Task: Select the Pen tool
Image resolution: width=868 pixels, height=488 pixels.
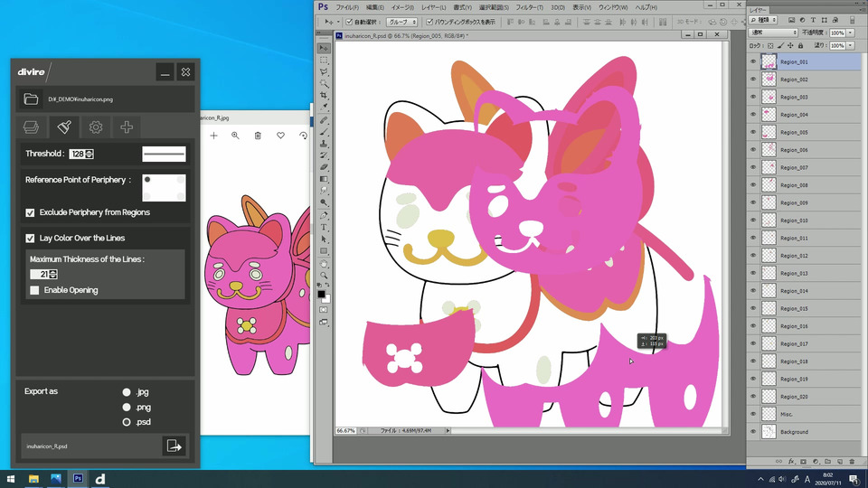Action: (x=324, y=216)
